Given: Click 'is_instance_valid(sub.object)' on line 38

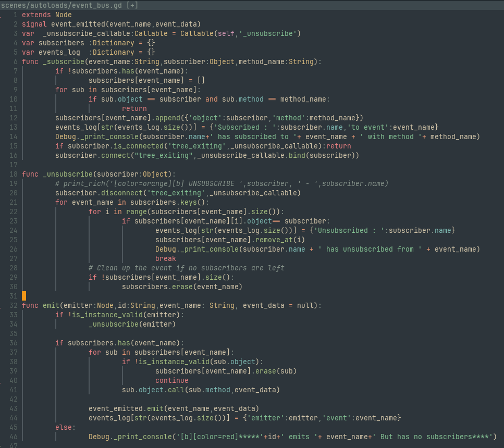Looking at the screenshot, I should pos(199,362).
